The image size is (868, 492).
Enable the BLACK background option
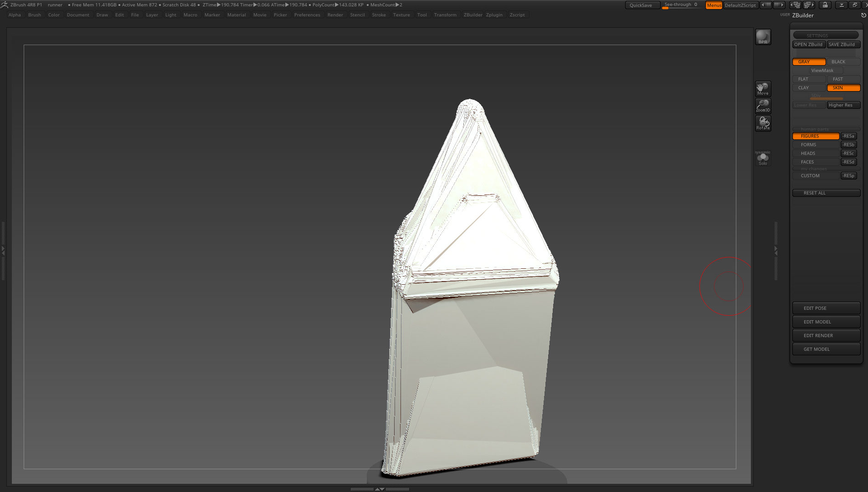(843, 62)
